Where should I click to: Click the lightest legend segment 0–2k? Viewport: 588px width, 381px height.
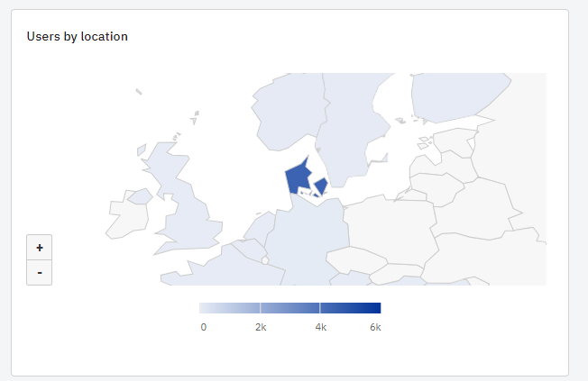click(229, 308)
